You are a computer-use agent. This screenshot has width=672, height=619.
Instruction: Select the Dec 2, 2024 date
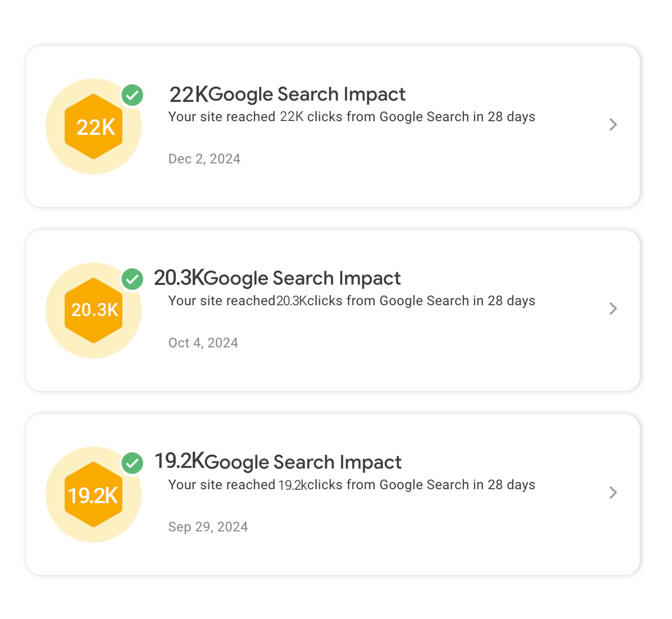click(x=204, y=159)
